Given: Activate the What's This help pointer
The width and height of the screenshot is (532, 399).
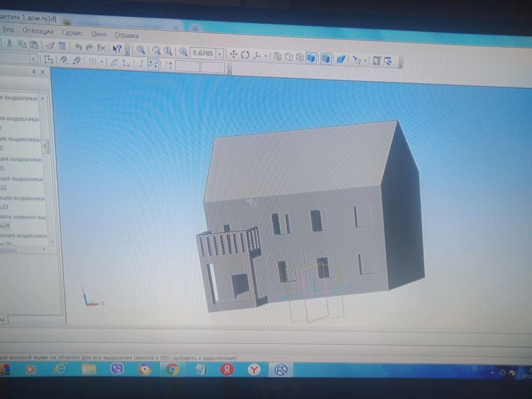Looking at the screenshot, I should tap(117, 48).
